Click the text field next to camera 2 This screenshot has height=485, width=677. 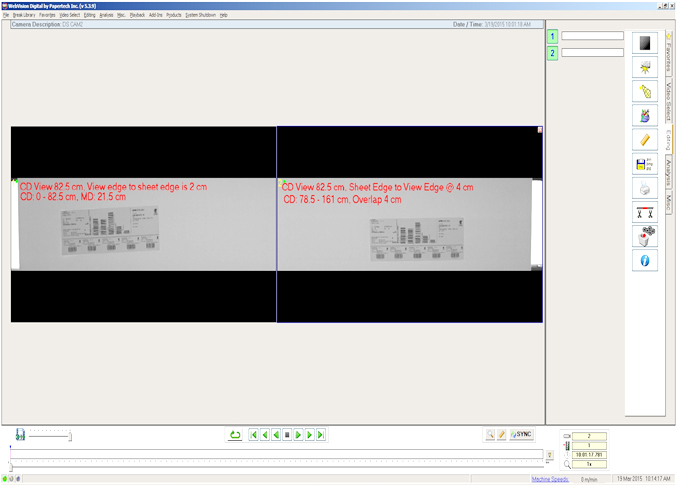pos(592,53)
